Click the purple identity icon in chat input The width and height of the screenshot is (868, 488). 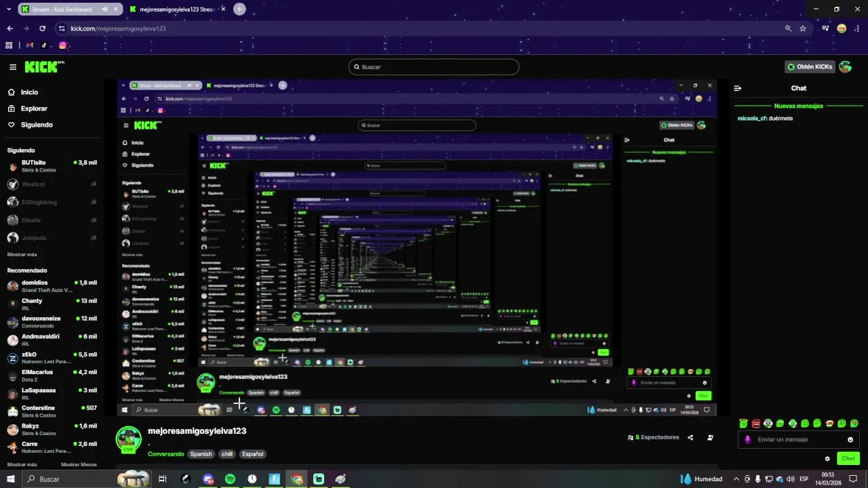[x=748, y=440]
